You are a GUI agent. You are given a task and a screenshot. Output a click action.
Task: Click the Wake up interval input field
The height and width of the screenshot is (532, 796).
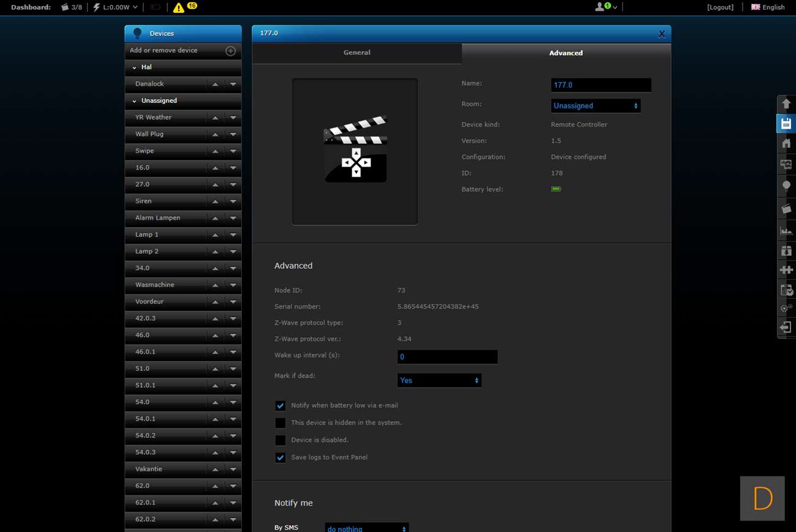(447, 357)
